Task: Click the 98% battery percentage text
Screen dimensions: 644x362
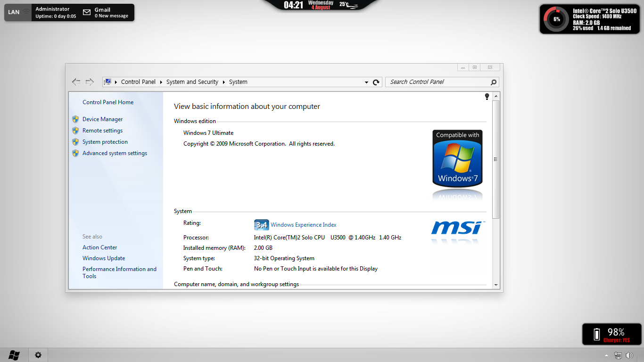Action: [616, 332]
